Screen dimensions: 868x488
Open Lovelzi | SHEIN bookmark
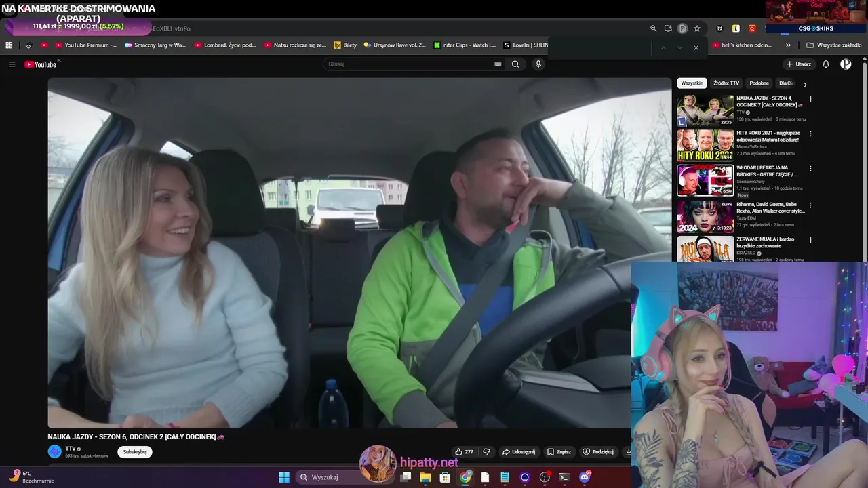[526, 45]
